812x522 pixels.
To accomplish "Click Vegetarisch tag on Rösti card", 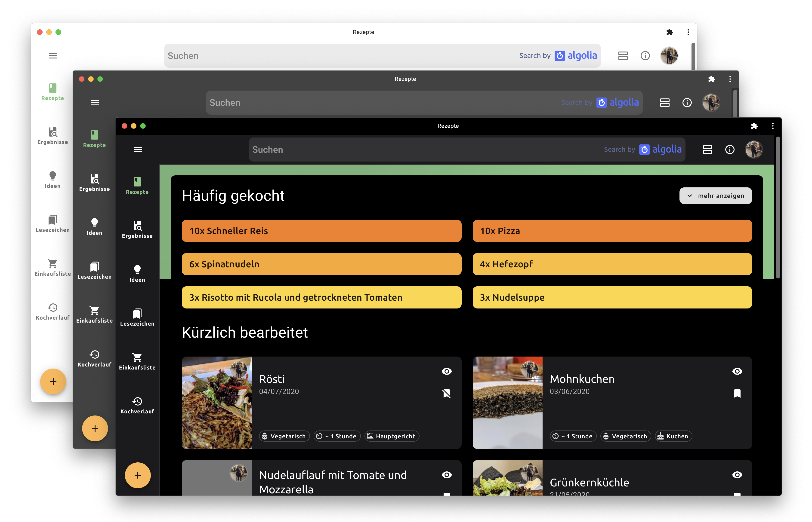I will [x=284, y=436].
